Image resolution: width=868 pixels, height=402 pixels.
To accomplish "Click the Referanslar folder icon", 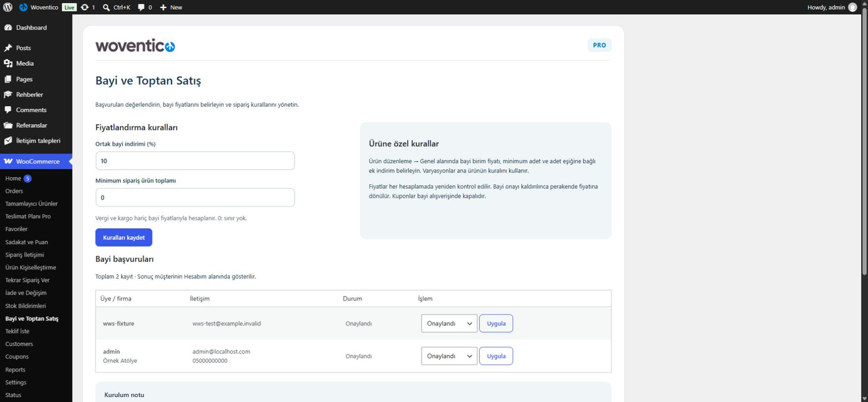I will tap(8, 125).
